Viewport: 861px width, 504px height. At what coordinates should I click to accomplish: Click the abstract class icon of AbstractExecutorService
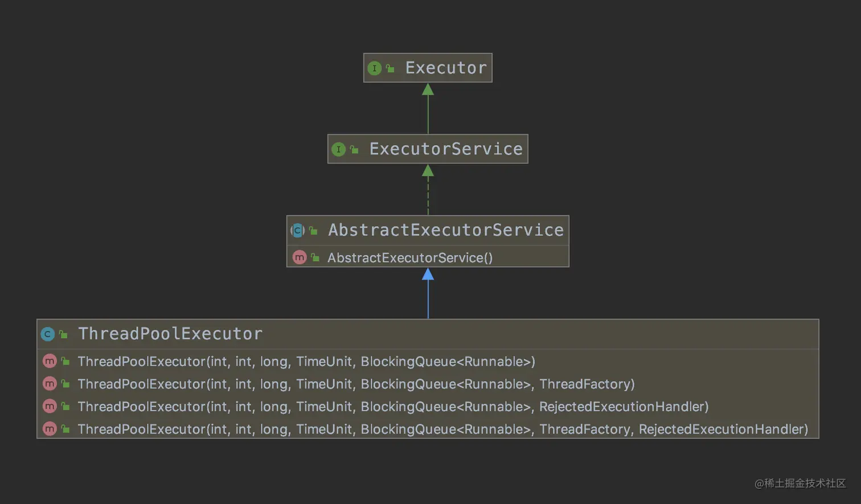[297, 231]
